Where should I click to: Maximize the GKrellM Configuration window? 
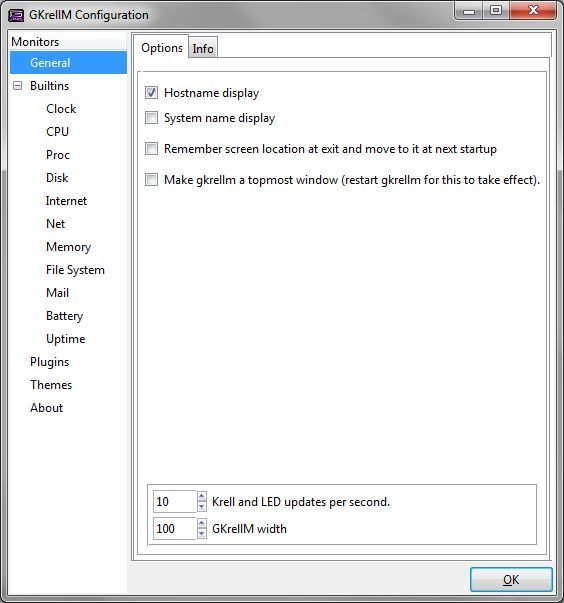[496, 10]
